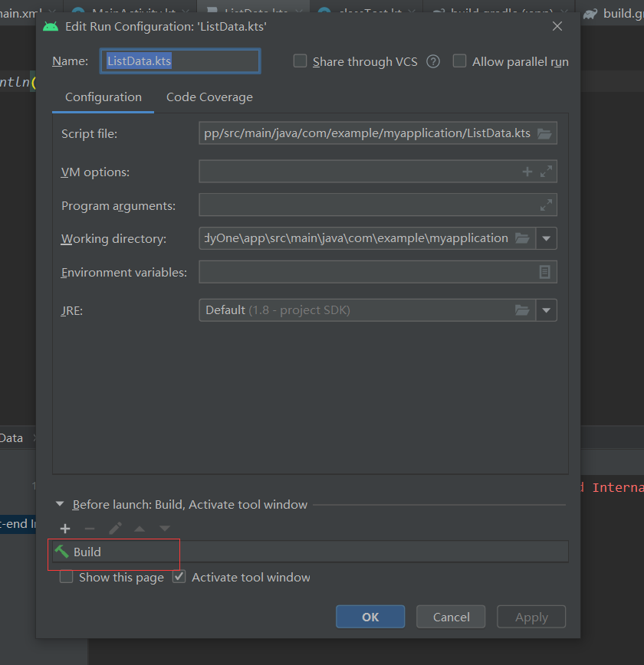Open the JRE selection dropdown
This screenshot has height=665, width=644.
[x=547, y=310]
